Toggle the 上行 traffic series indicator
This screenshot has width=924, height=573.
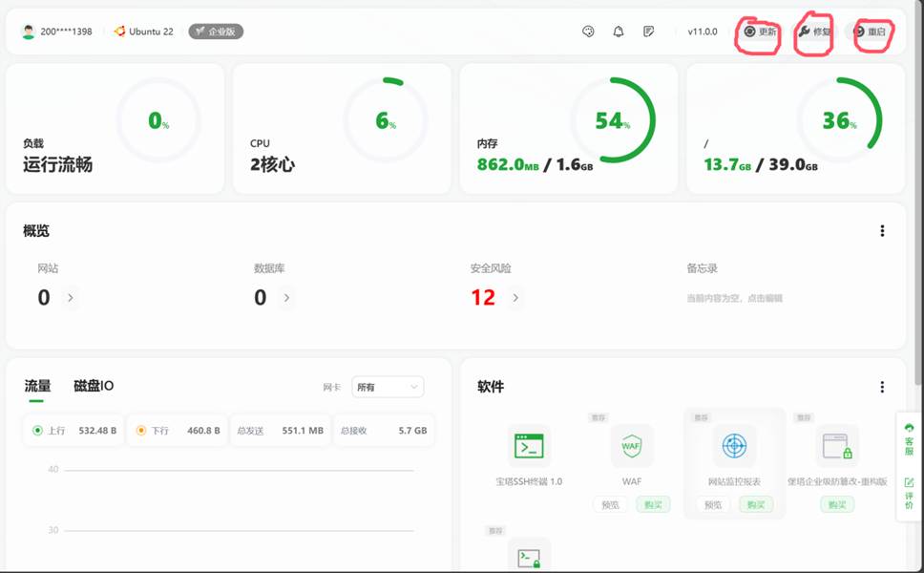pos(38,431)
